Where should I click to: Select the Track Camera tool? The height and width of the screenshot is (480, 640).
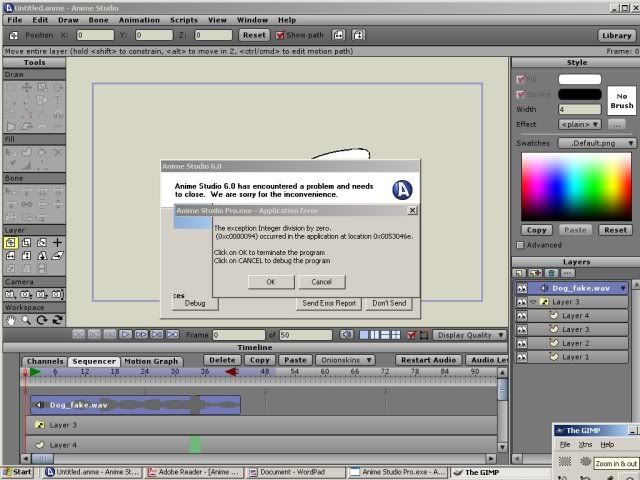click(x=10, y=294)
